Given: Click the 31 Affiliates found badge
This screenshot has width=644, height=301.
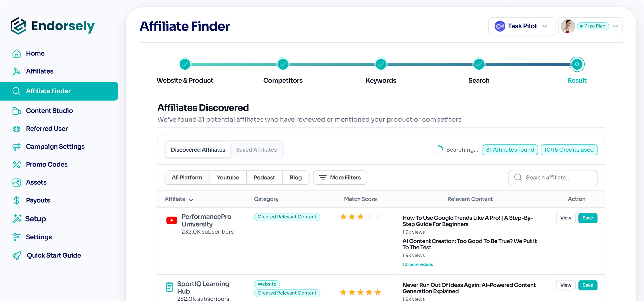Looking at the screenshot, I should click(510, 150).
